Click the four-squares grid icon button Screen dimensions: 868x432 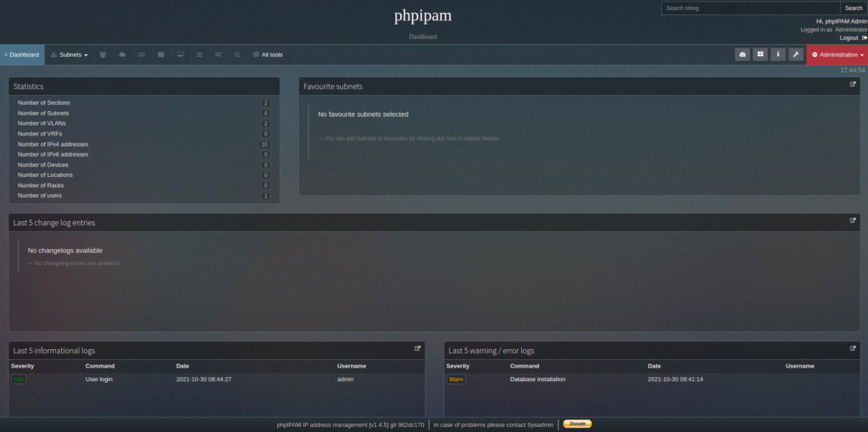click(x=760, y=54)
